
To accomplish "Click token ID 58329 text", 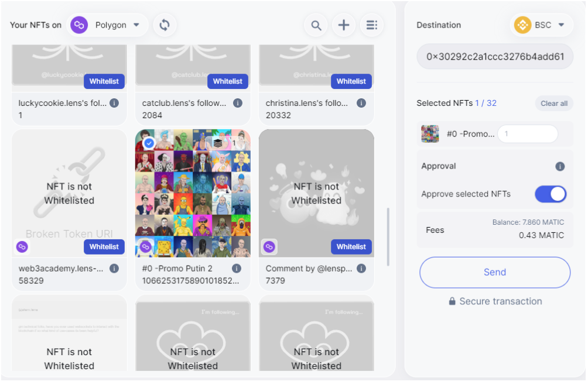I will (31, 281).
